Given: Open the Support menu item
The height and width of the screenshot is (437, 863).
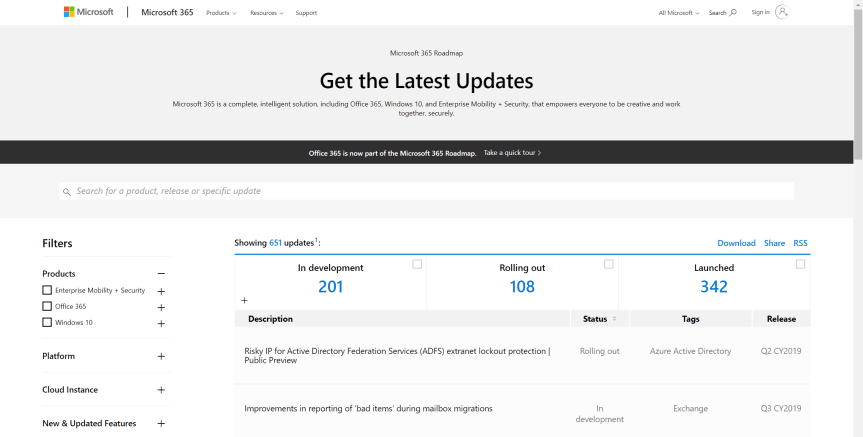Looking at the screenshot, I should pos(306,13).
